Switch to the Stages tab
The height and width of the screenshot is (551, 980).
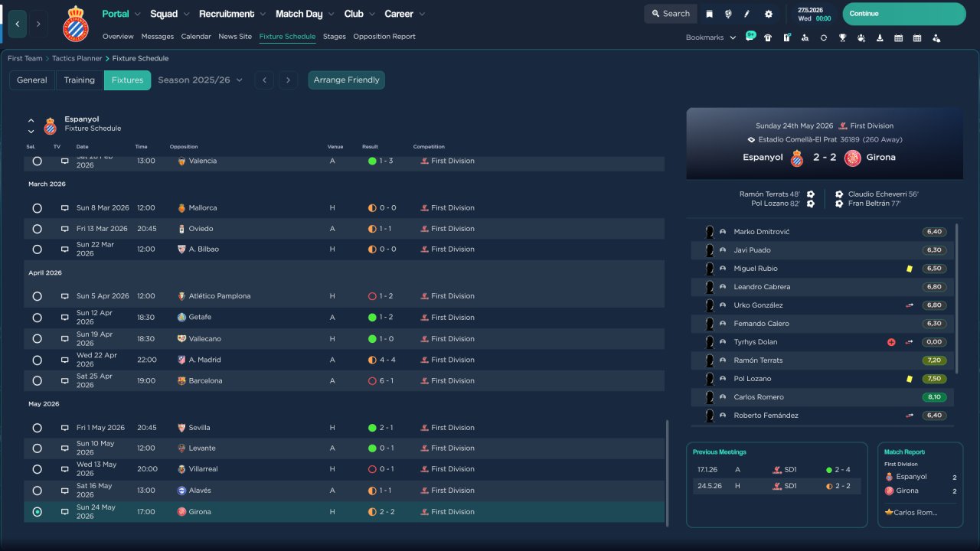[x=335, y=37]
